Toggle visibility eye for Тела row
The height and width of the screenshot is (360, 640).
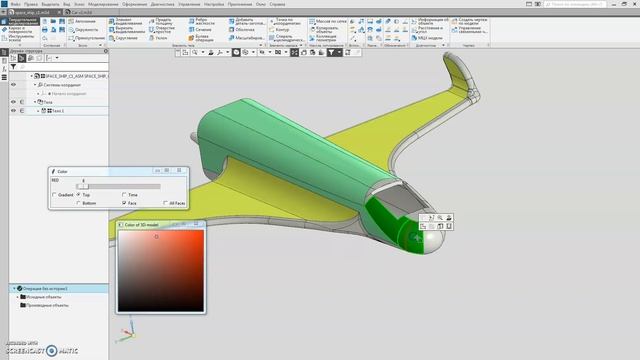click(13, 102)
